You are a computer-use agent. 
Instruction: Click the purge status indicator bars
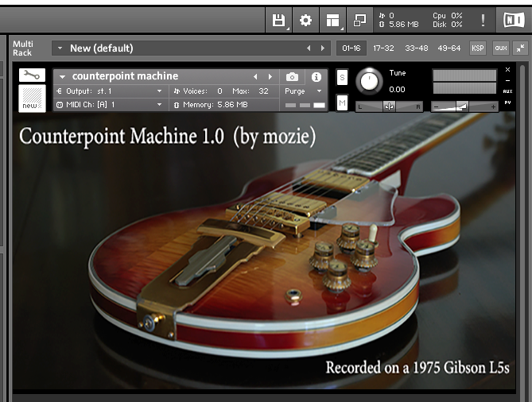tap(305, 106)
